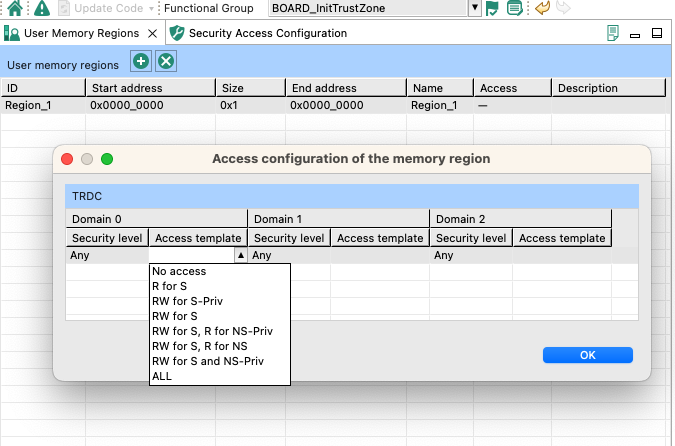Image resolution: width=675 pixels, height=446 pixels.
Task: Click the document icon at panel top right
Action: point(612,33)
